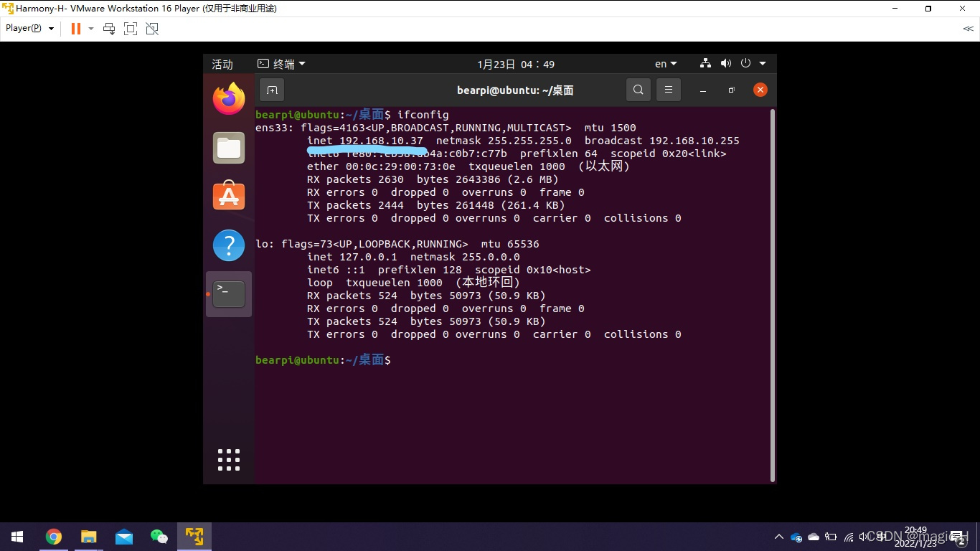Open the terminal hamburger menu
Screen dimensions: 980x551
(668, 90)
